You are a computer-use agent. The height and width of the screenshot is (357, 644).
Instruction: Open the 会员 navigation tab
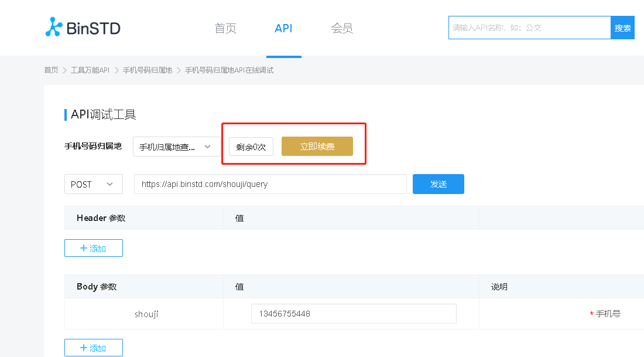click(x=342, y=28)
